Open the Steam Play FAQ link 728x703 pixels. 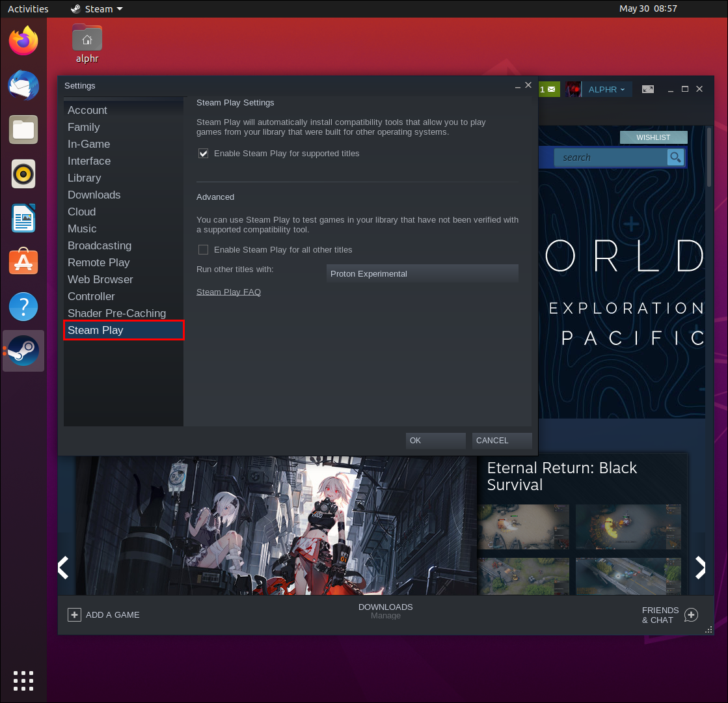[228, 292]
